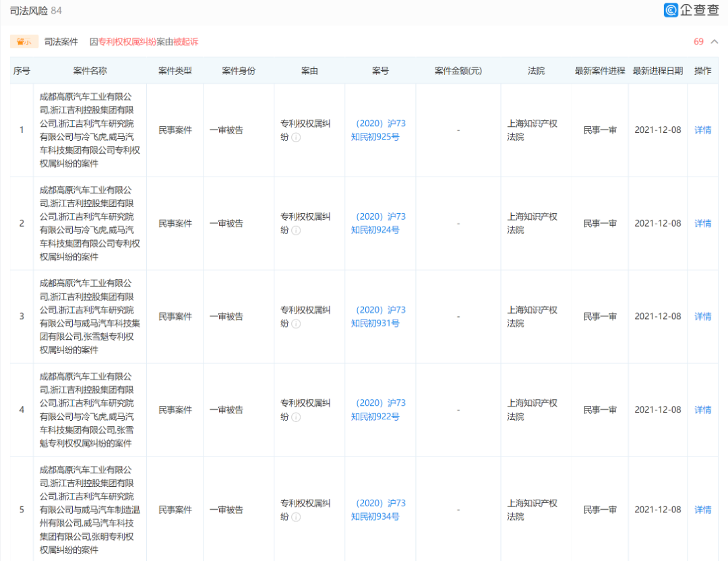Click 一审被告 in row 5
The width and height of the screenshot is (728, 561).
226,510
